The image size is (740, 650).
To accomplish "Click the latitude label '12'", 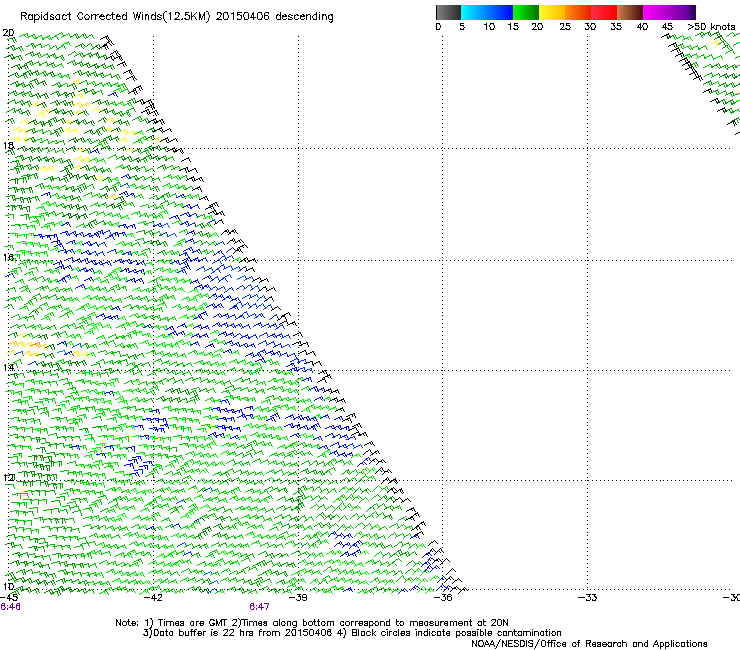I will [x=8, y=478].
